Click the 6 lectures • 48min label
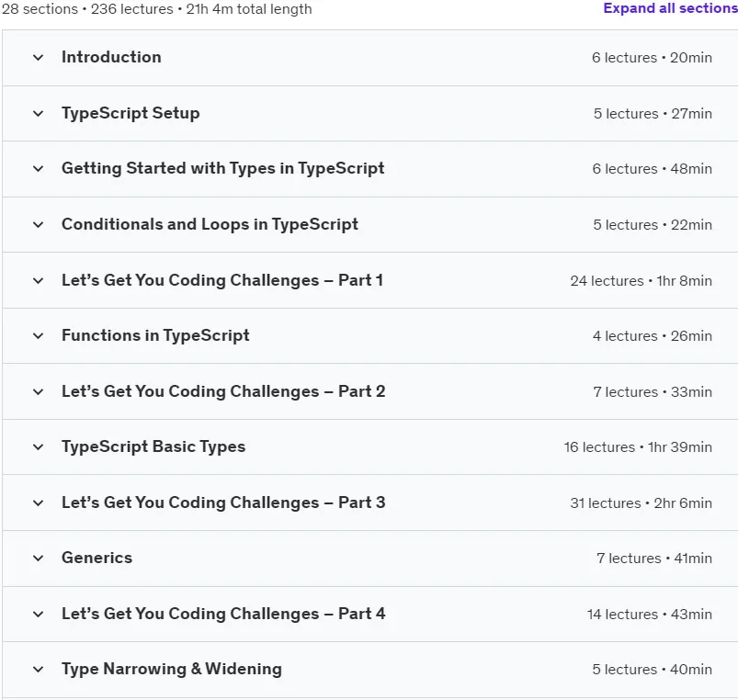The width and height of the screenshot is (738, 700). (653, 169)
